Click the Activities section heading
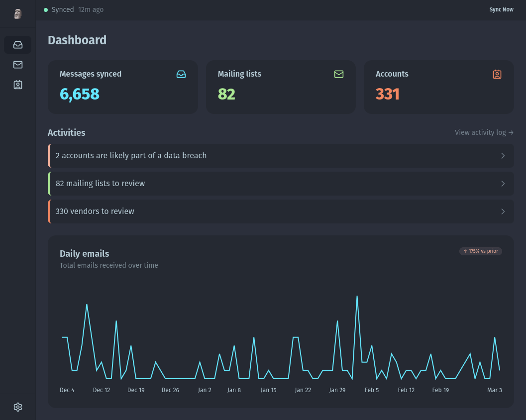Screen dimensions: 526x420 [66, 132]
